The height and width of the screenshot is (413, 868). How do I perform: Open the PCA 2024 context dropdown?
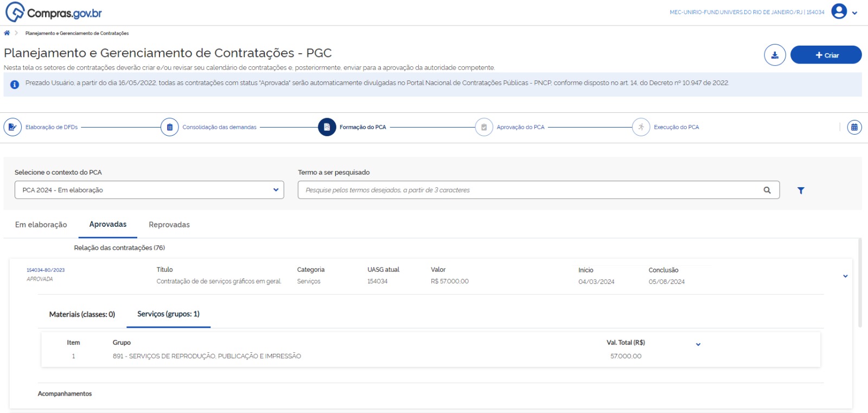tap(149, 190)
